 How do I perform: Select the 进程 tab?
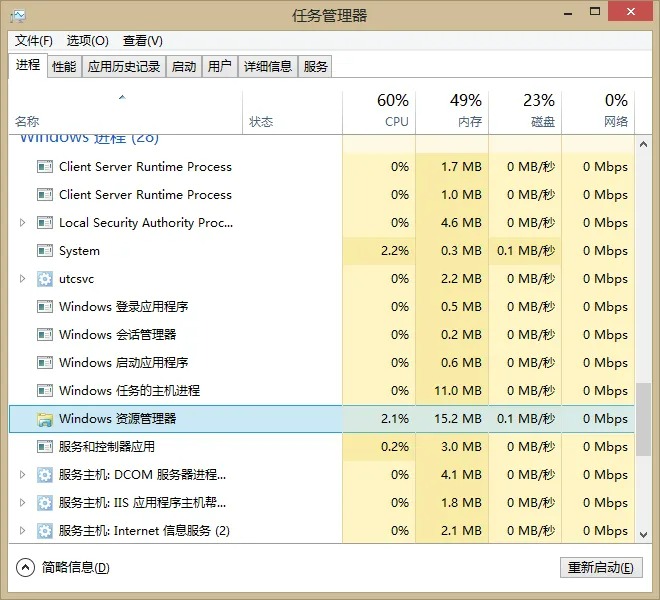28,65
